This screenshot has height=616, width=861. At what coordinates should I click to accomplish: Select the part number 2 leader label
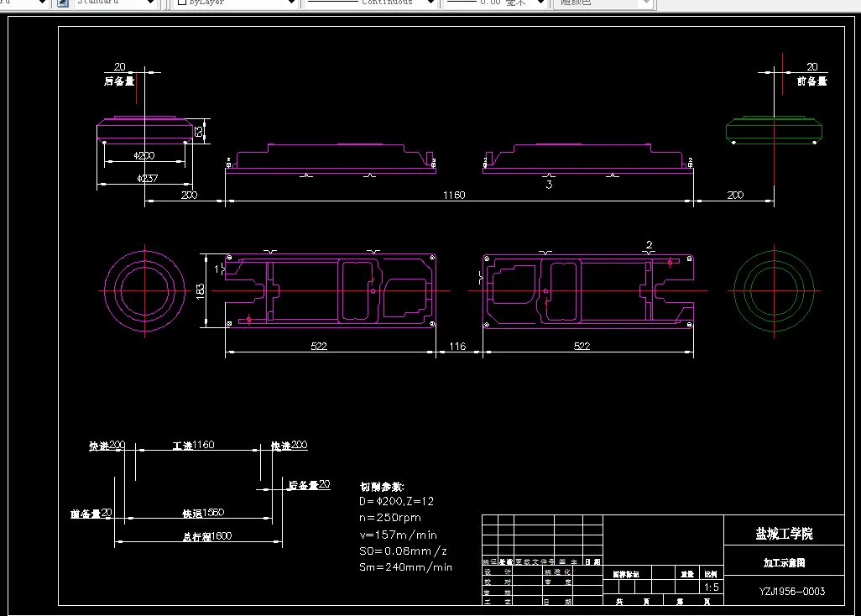[649, 245]
